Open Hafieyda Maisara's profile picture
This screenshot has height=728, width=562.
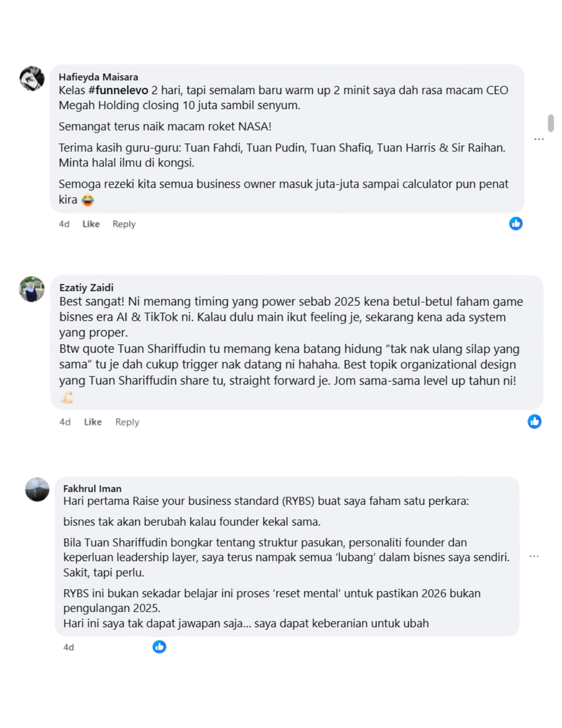[32, 79]
